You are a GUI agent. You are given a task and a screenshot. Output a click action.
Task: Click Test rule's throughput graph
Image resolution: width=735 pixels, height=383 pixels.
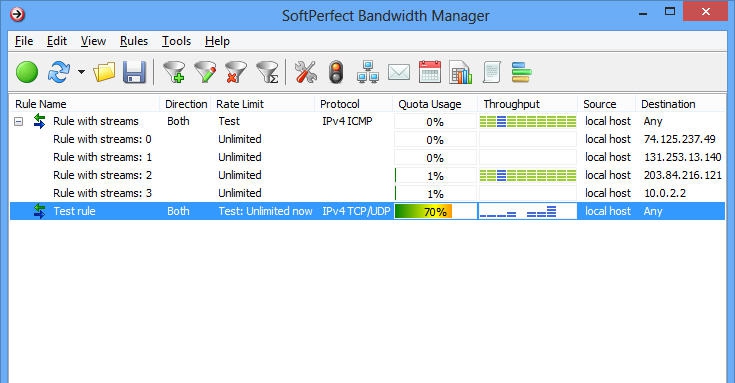528,211
